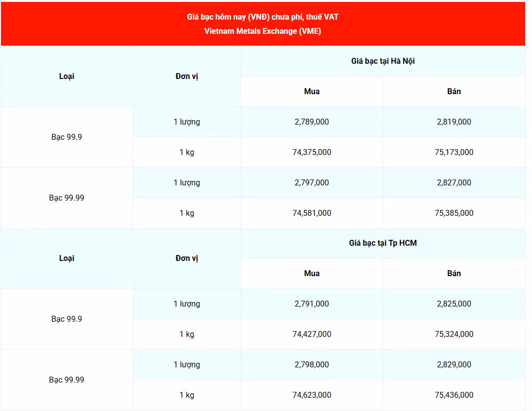Select the value 75,173,000
Image resolution: width=532 pixels, height=411 pixels.
pos(454,153)
